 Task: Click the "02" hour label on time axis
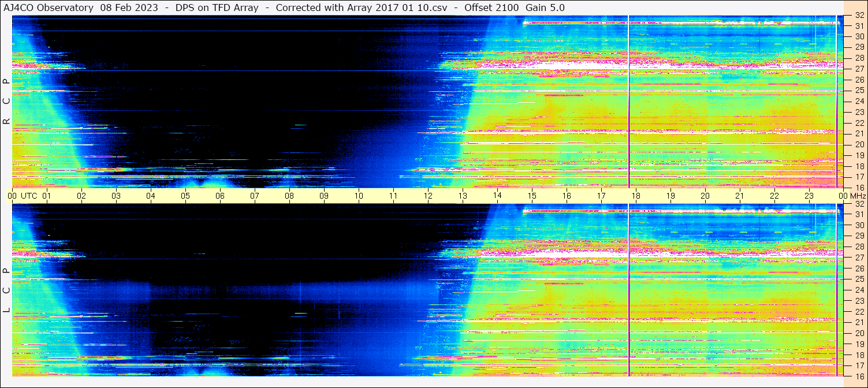[81, 196]
